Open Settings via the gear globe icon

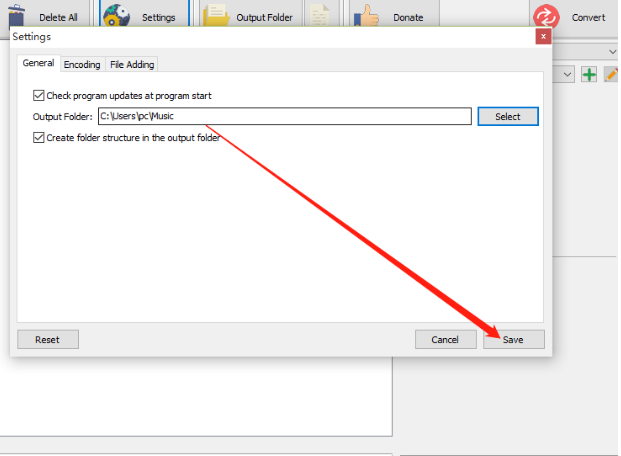click(x=116, y=15)
